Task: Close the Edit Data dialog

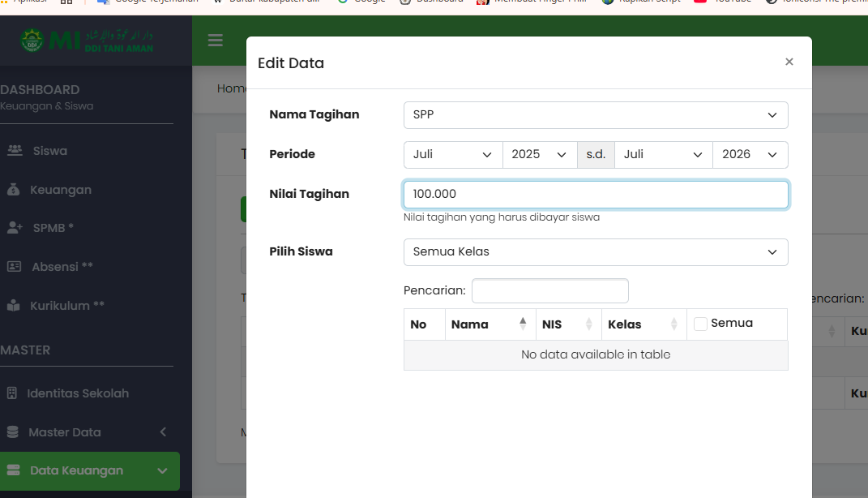Action: pos(789,62)
